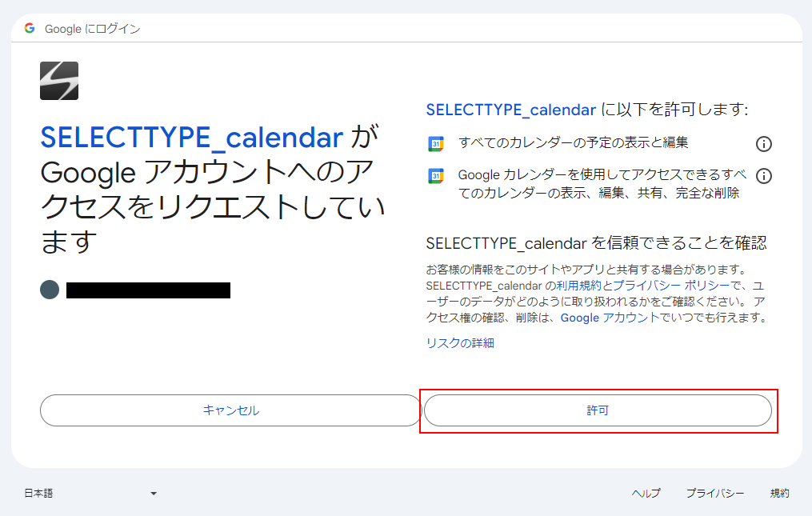This screenshot has width=812, height=516.
Task: Click the calendar icon beside the Google カレンダーを使用して permission
Action: click(435, 176)
